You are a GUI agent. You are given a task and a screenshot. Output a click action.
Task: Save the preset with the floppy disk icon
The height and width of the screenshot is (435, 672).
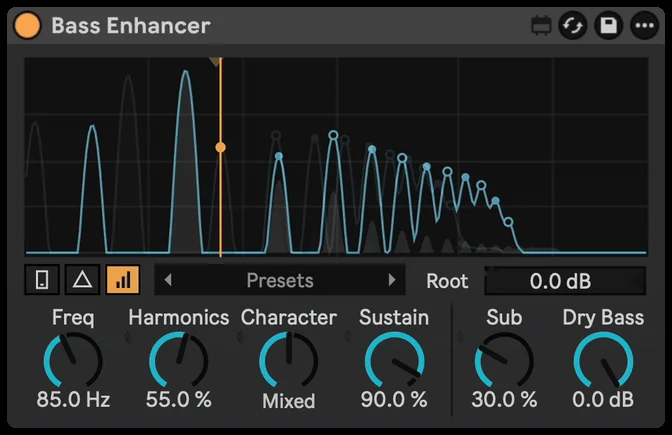point(609,26)
